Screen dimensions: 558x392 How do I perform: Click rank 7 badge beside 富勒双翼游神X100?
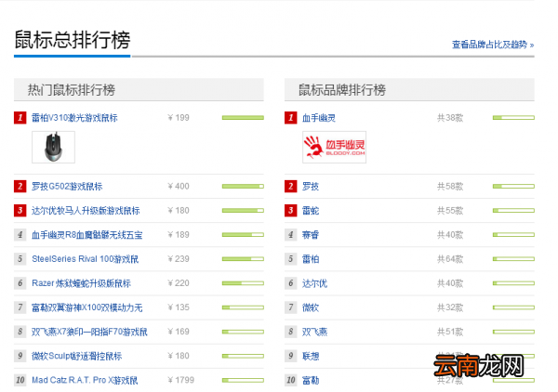20,307
